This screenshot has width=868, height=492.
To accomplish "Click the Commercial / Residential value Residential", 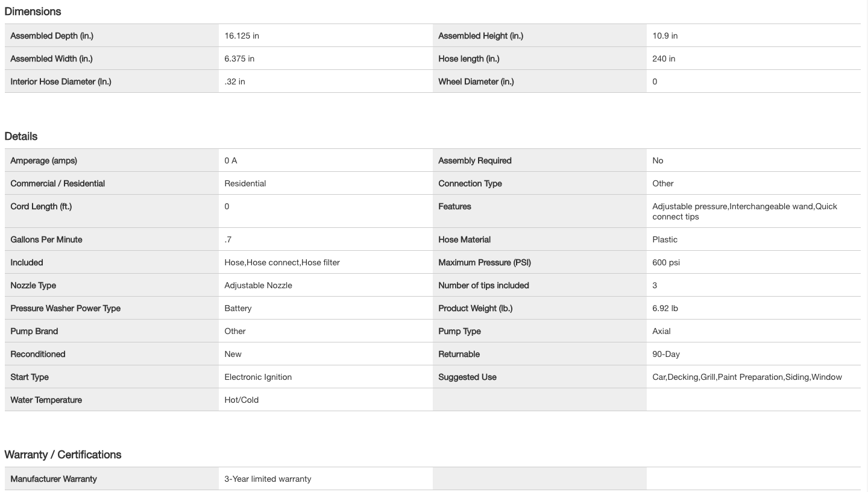I will [245, 183].
